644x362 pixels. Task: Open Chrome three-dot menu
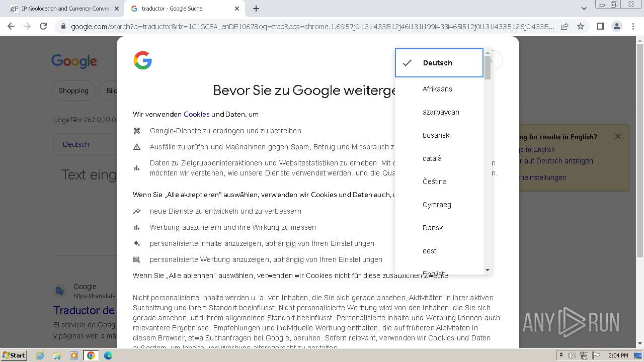point(633,26)
